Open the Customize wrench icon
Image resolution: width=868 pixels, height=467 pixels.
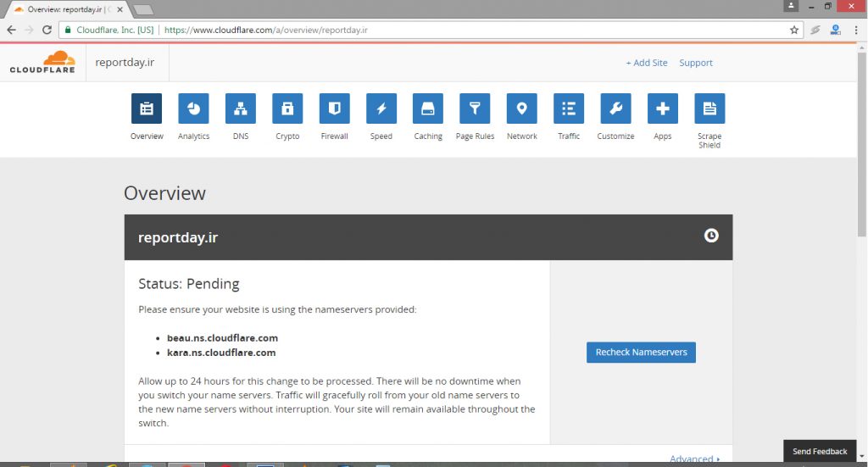[x=615, y=108]
